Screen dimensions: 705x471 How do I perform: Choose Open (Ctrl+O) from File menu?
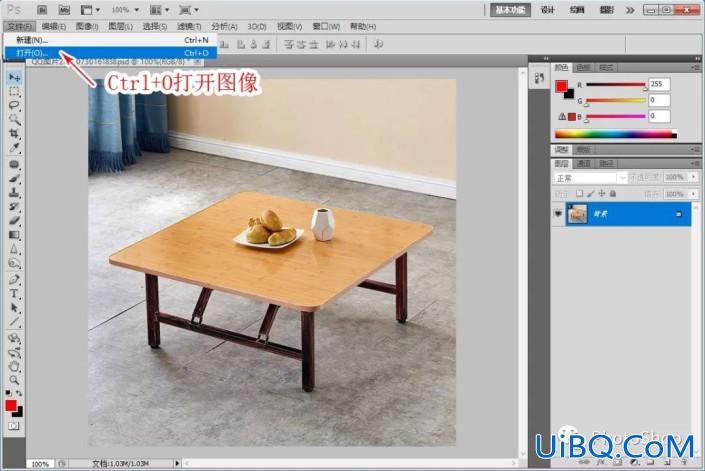(x=110, y=53)
